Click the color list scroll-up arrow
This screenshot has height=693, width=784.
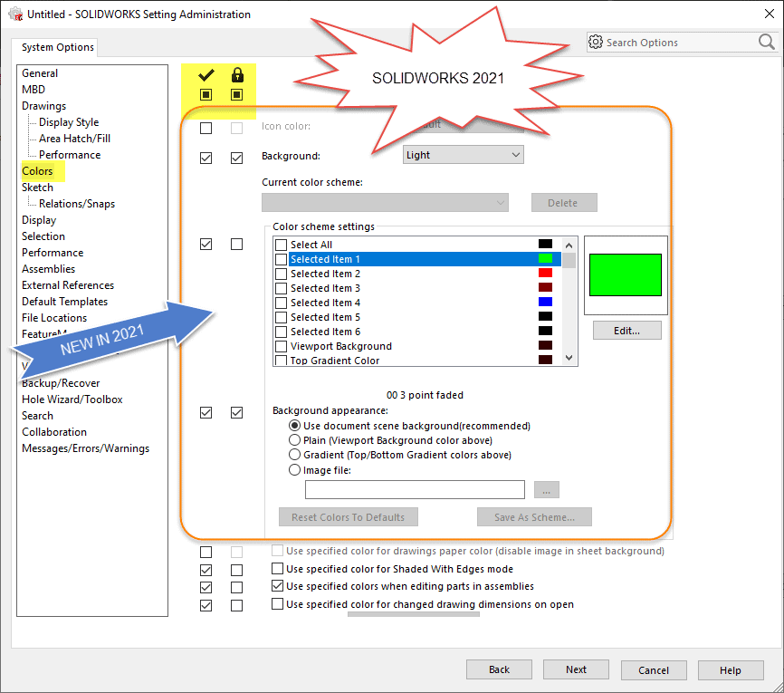click(x=569, y=245)
